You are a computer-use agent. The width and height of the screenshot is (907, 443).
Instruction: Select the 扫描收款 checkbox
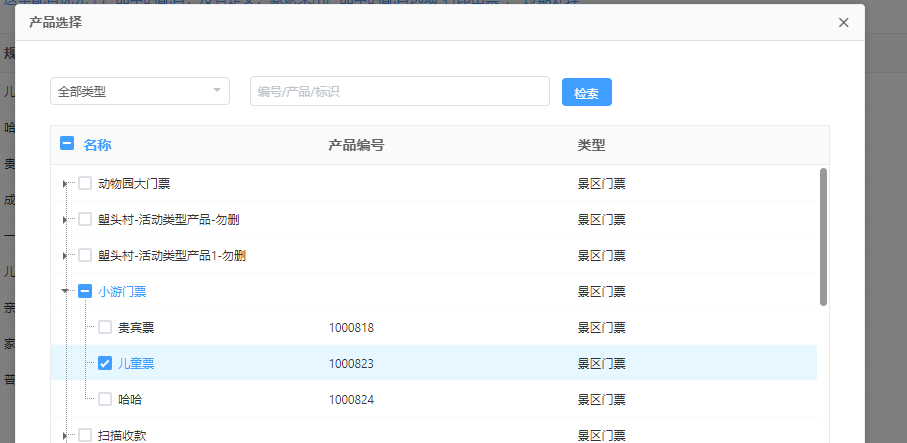(x=85, y=435)
